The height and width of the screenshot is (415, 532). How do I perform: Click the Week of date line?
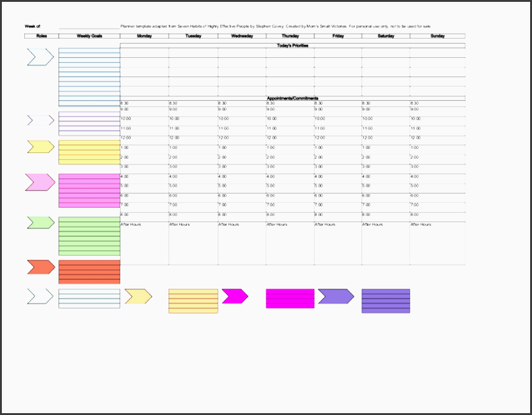89,27
